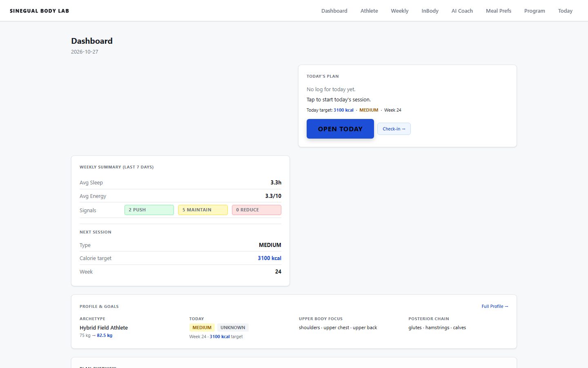Click the OPEN TODAY button
Screen dimensions: 588x368
(340, 129)
